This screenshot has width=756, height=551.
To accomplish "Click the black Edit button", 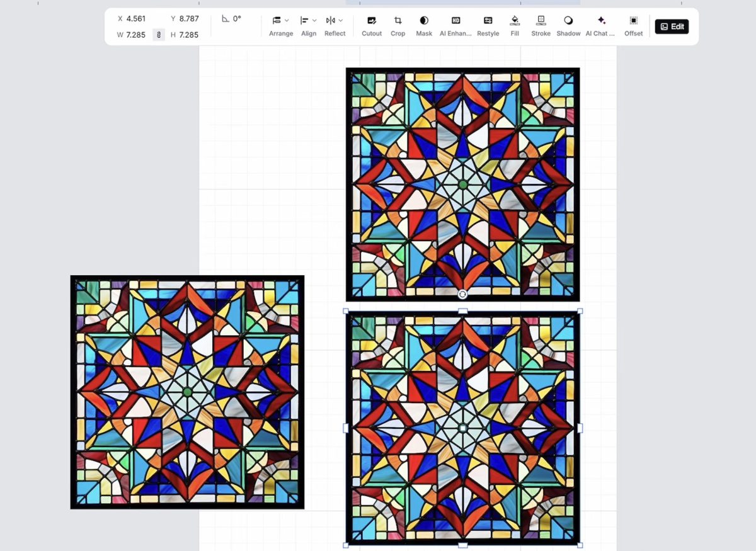I will coord(672,26).
